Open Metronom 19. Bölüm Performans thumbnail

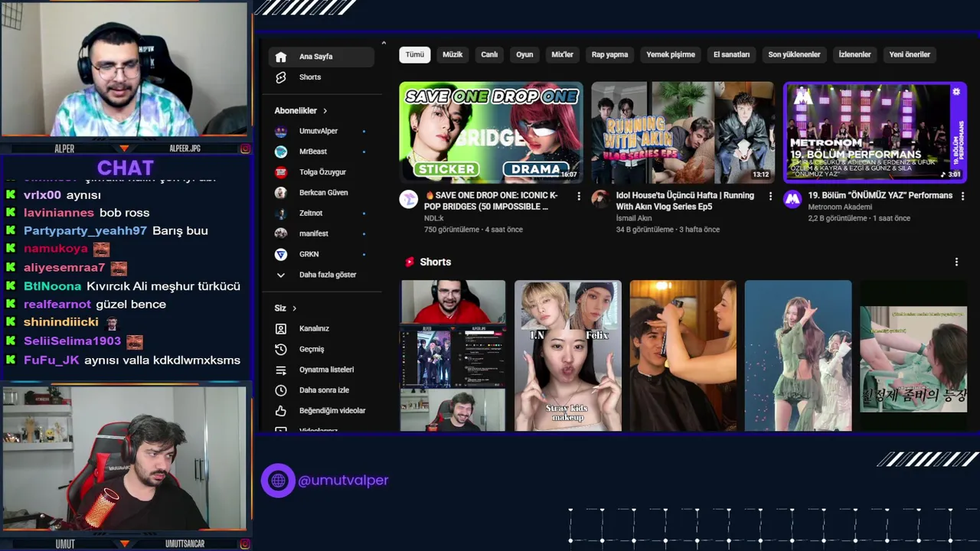click(x=874, y=132)
